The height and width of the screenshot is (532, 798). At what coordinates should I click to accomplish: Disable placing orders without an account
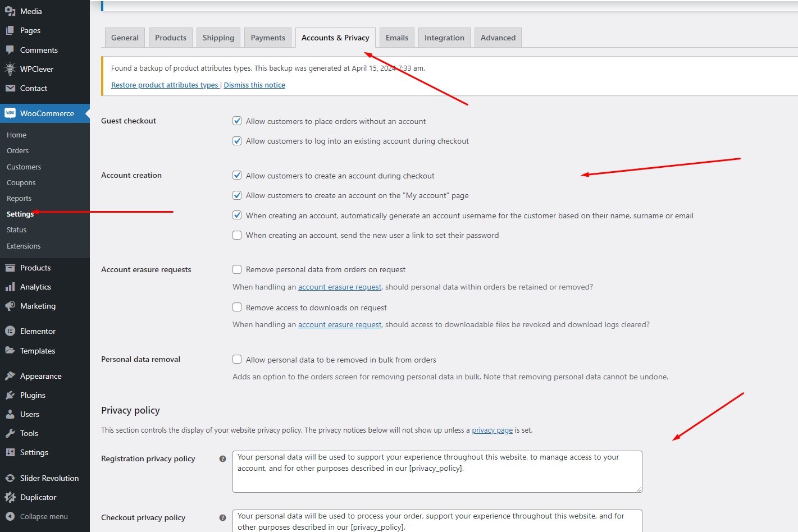click(x=237, y=121)
